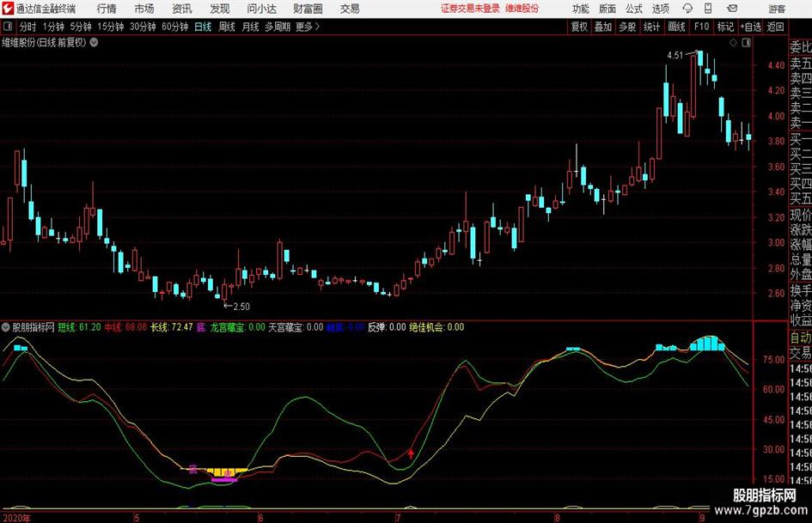
Task: Click the 画线 drawing button
Action: tap(676, 27)
